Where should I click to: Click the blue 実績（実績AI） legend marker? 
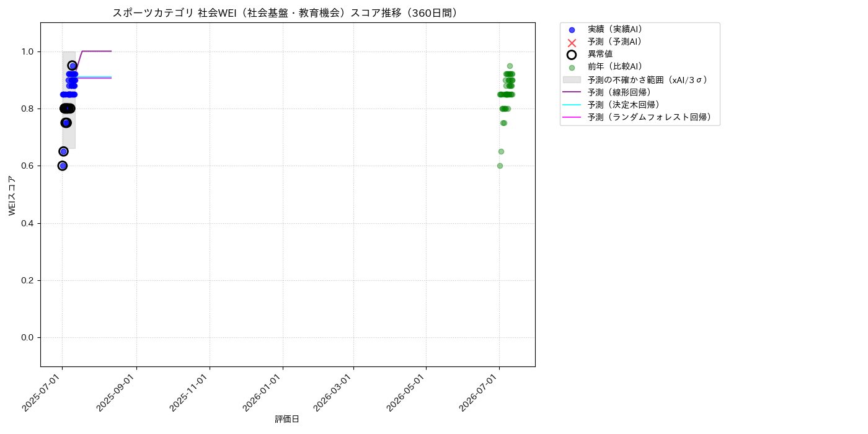(572, 30)
